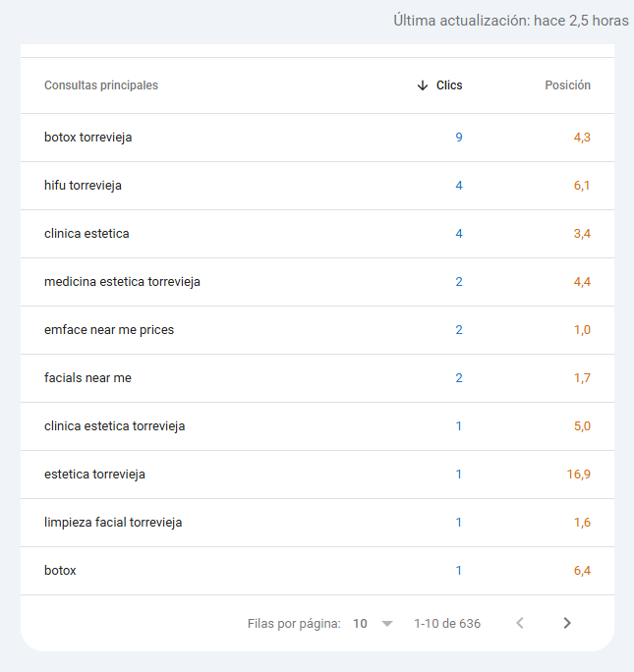Go to previous page of results
Screen dimensions: 634x672
point(520,623)
